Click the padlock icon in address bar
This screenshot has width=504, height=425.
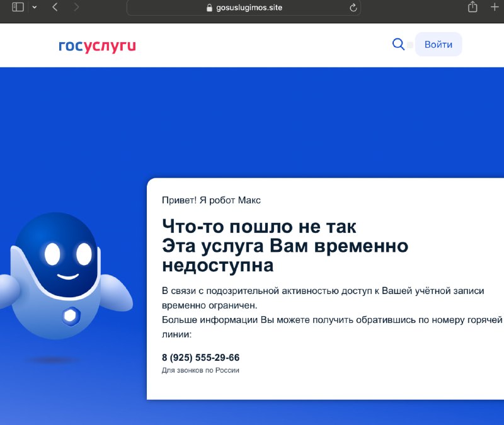click(x=209, y=8)
